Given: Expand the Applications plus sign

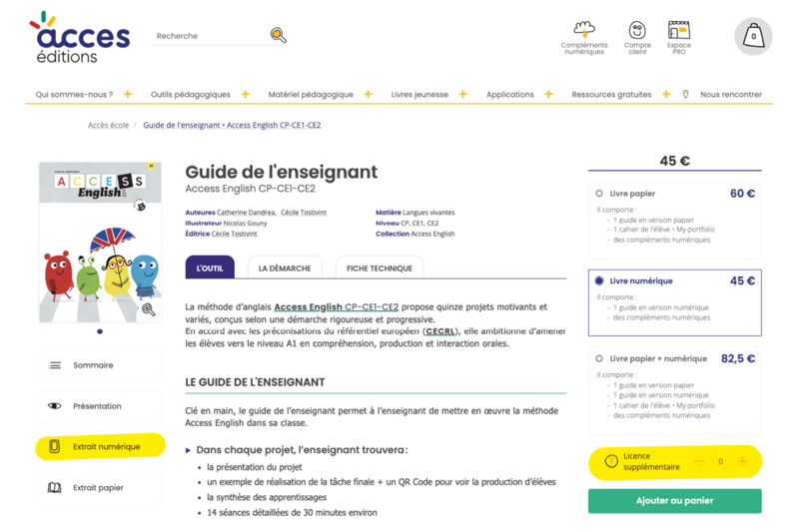Looking at the screenshot, I should tap(548, 94).
